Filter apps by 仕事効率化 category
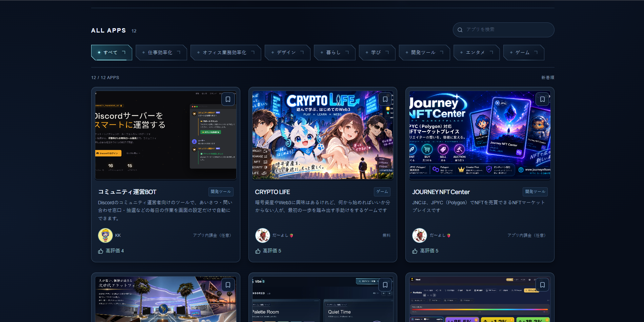Image resolution: width=644 pixels, height=322 pixels. [x=161, y=53]
